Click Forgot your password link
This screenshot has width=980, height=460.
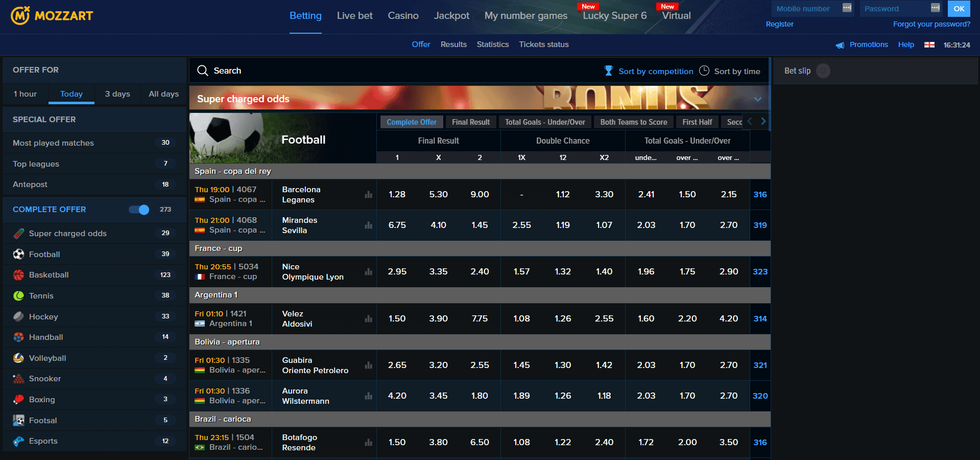pos(931,24)
